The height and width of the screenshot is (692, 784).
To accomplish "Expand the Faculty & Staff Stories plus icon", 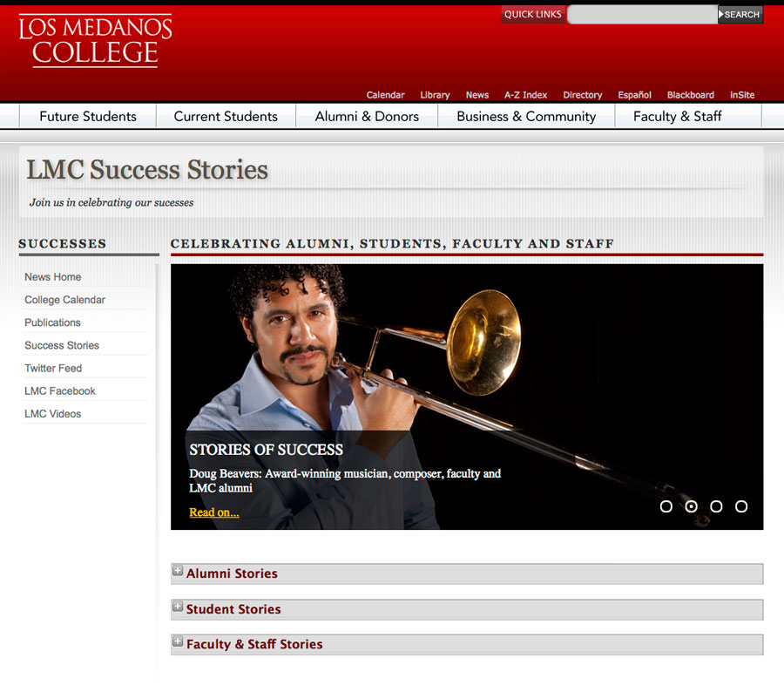I will click(178, 641).
